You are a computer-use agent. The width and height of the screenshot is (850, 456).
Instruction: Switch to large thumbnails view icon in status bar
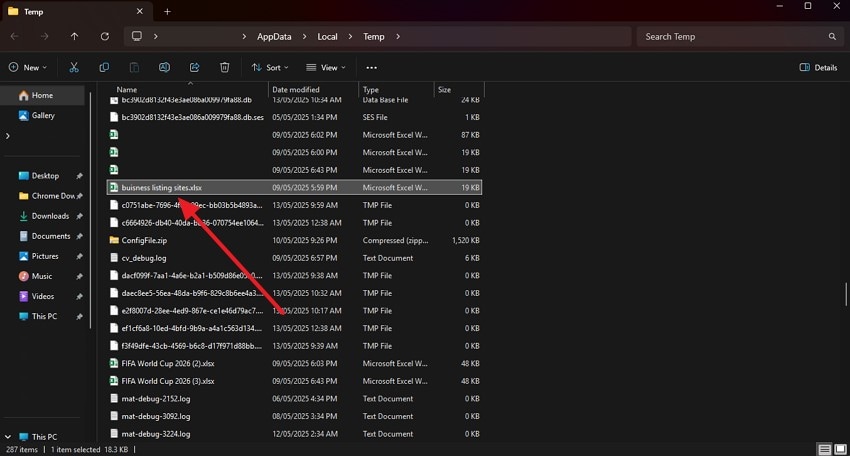840,449
